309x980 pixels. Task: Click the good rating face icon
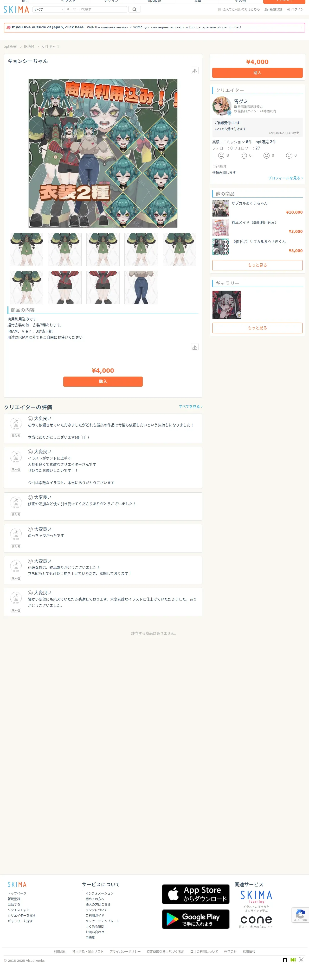coord(244,155)
